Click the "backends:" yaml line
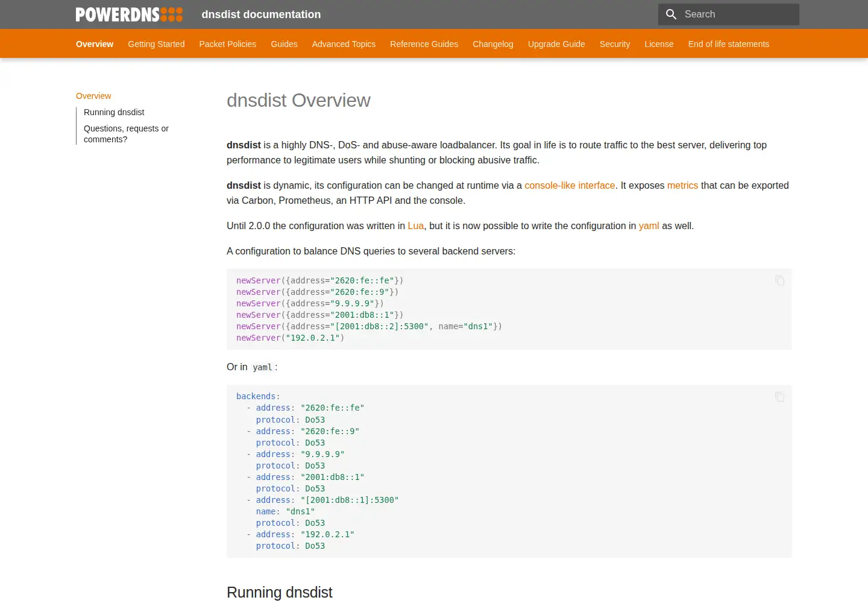This screenshot has width=868, height=603. 258,397
